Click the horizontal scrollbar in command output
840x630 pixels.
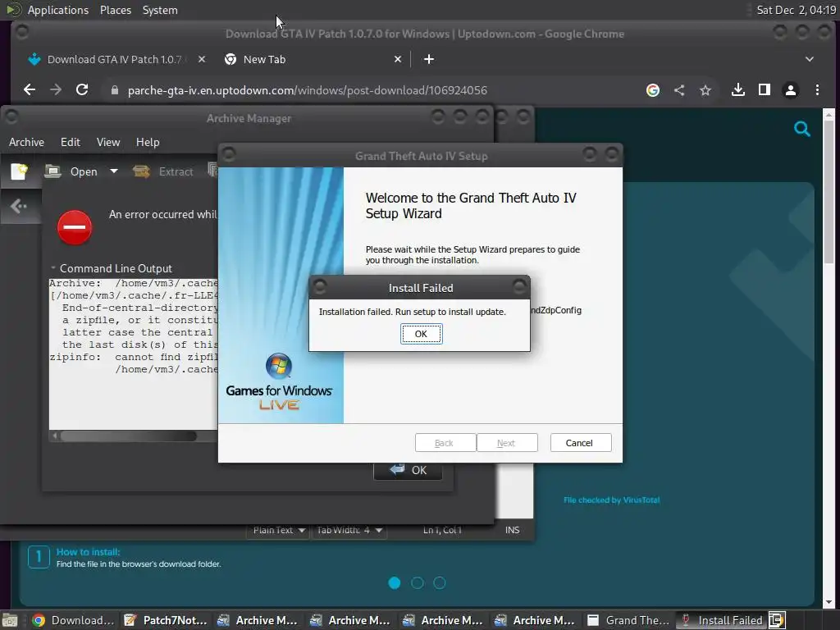click(129, 436)
